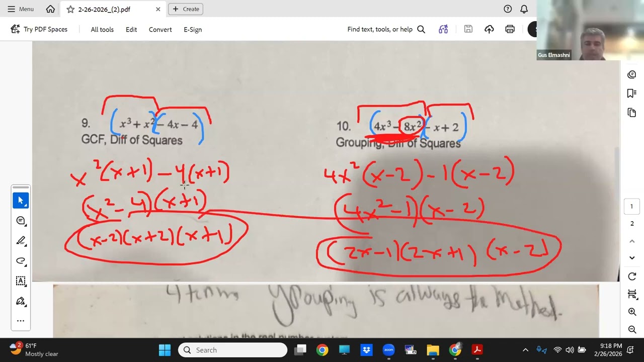Open the E-Sign tool
Image resolution: width=644 pixels, height=362 pixels.
pos(193,30)
